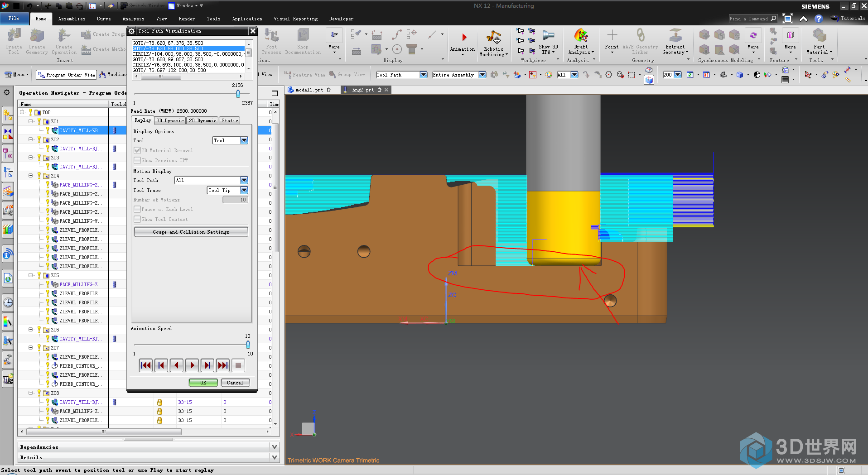This screenshot has width=868, height=475.
Task: Expand the Details panel
Action: tap(275, 457)
